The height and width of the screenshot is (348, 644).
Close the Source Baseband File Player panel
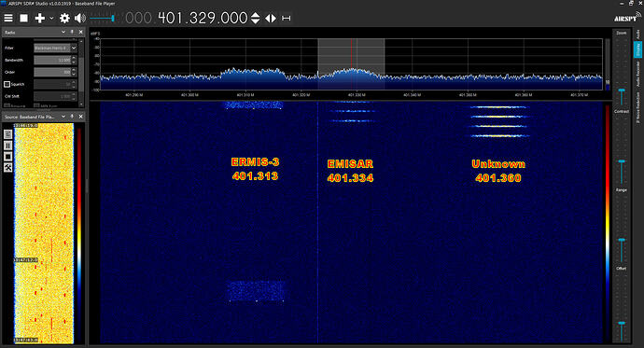click(x=80, y=117)
